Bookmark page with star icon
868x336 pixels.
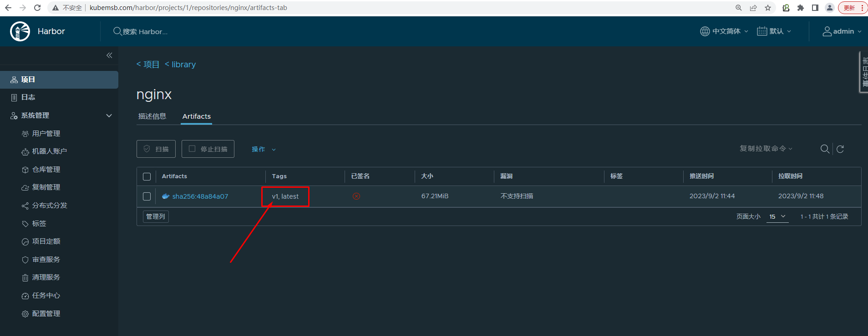tap(768, 8)
